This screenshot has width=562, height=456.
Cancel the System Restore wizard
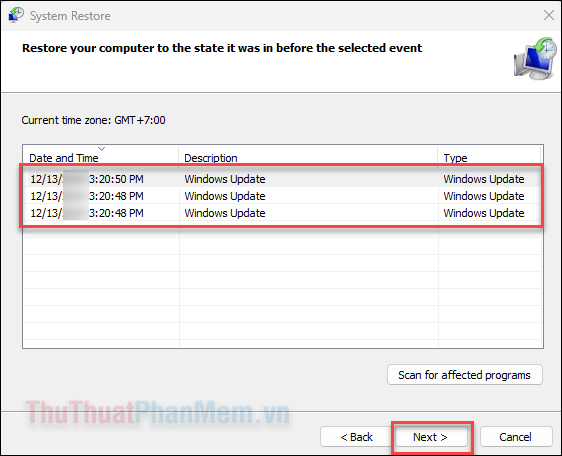coord(516,437)
